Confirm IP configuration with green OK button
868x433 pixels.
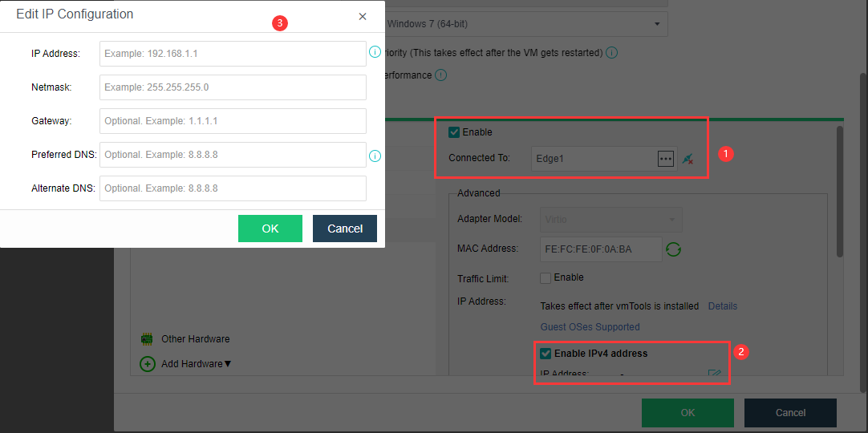(x=270, y=229)
